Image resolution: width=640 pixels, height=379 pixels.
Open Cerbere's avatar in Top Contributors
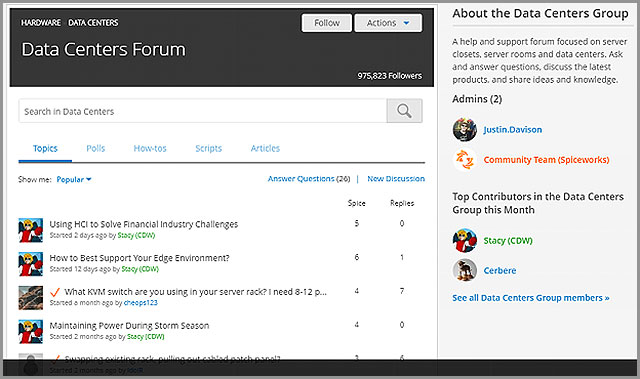[x=464, y=270]
